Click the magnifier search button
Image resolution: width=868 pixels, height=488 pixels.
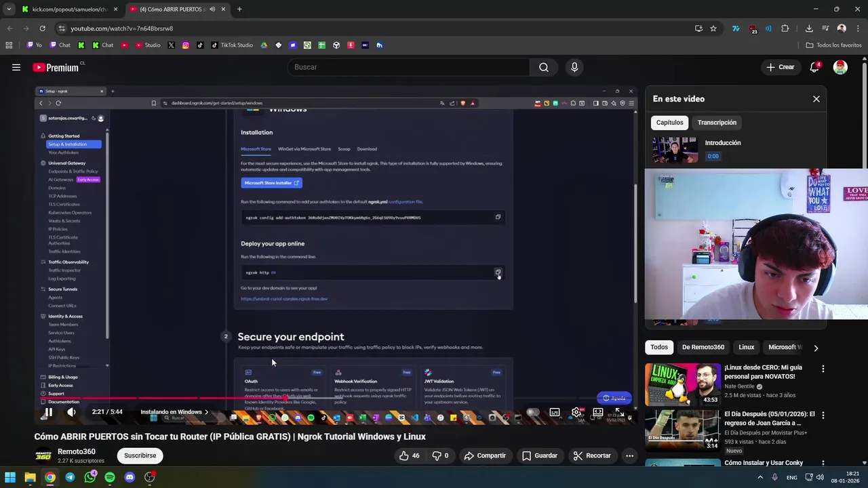pyautogui.click(x=544, y=67)
